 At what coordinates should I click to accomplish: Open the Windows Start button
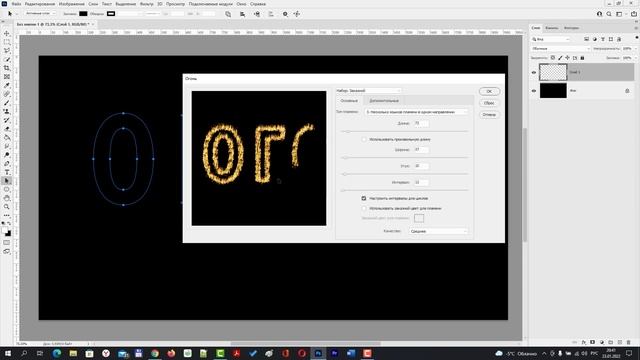8,353
